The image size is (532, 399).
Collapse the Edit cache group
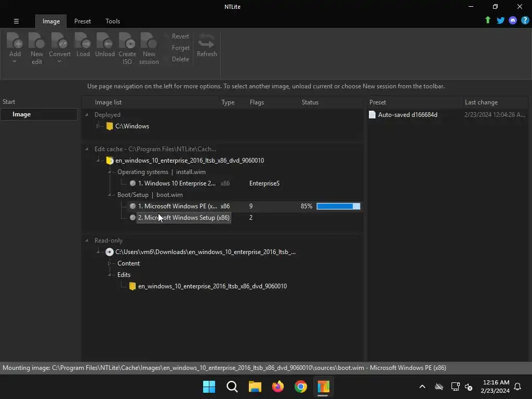(x=87, y=149)
